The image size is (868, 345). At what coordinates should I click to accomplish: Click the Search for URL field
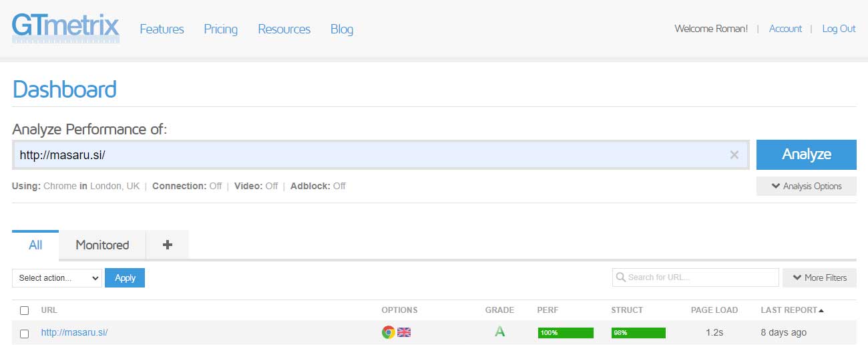pyautogui.click(x=696, y=277)
